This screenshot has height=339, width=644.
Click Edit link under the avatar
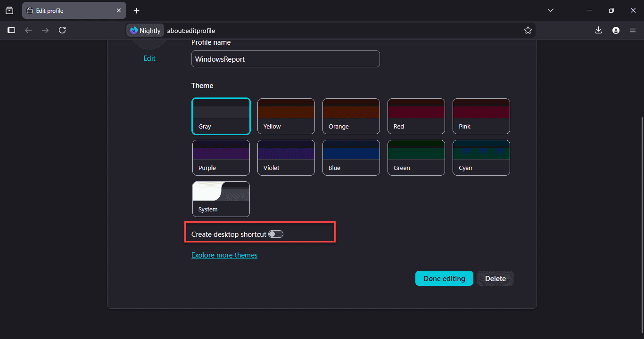click(x=149, y=58)
